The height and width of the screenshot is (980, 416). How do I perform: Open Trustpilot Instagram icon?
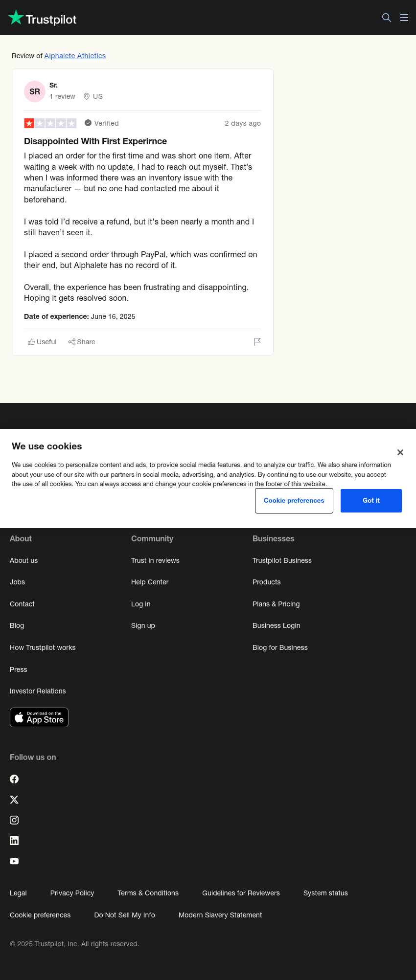[14, 820]
